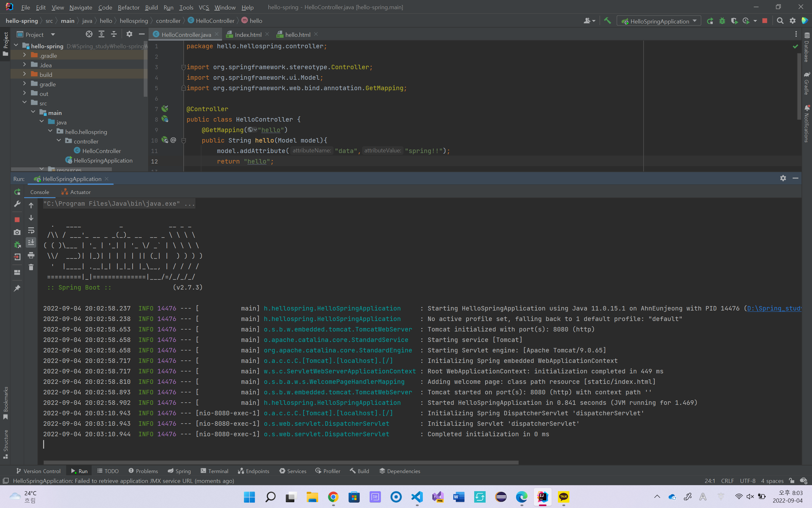The height and width of the screenshot is (508, 812).
Task: Expand the .gradle folder
Action: [x=24, y=55]
